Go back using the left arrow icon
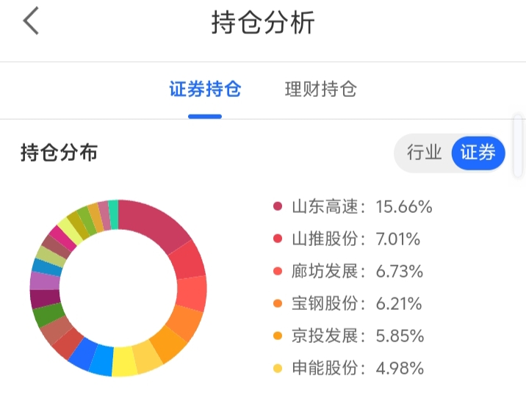 31,21
